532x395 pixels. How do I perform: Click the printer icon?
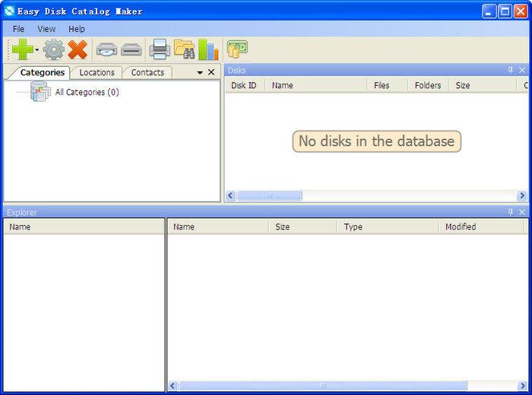[160, 49]
